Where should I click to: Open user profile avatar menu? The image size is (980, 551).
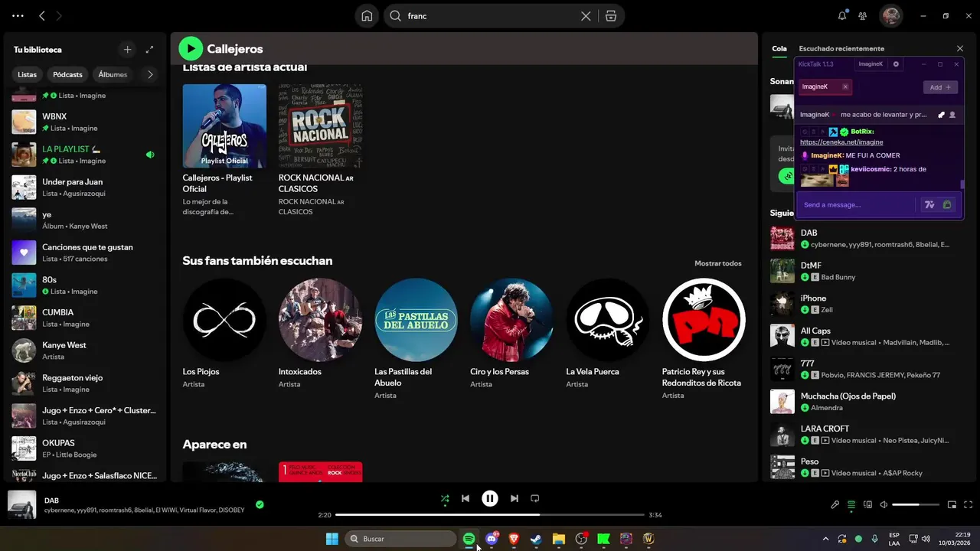click(890, 15)
